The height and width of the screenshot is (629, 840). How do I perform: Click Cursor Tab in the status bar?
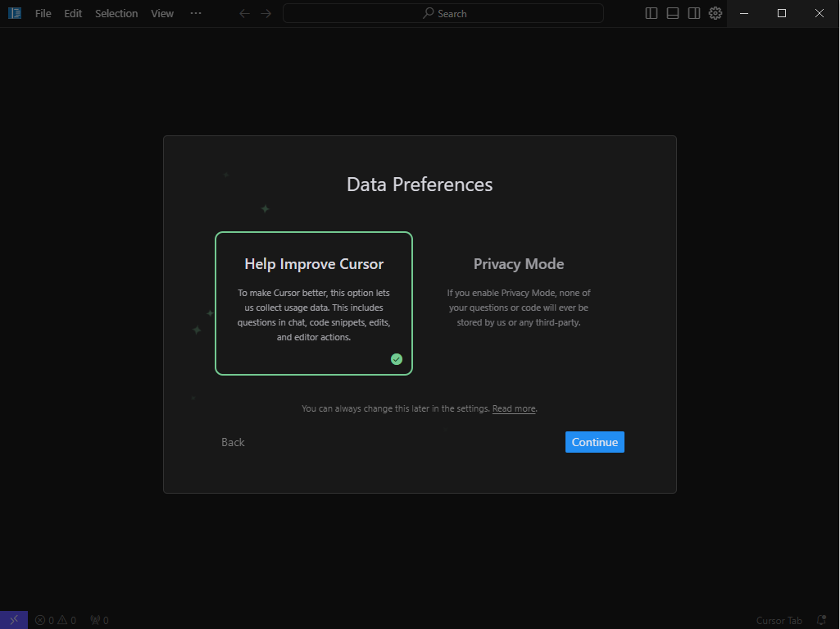[779, 621]
